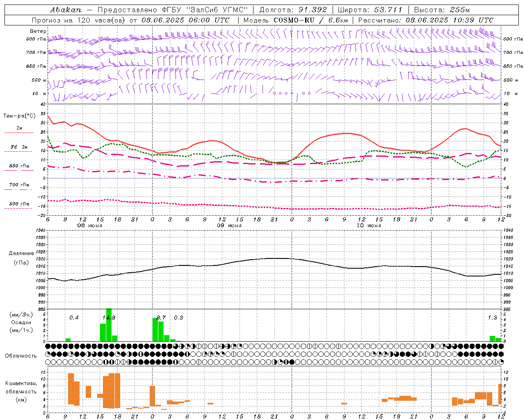Click the "1.3" precipitation total value
Image resolution: width=525 pixels, height=420 pixels.
[492, 317]
